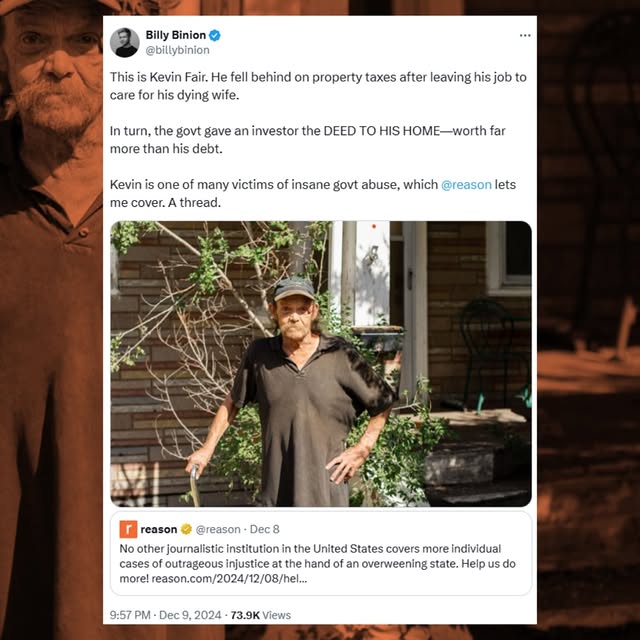Click the orange reason logo in quoted tweet

[128, 529]
